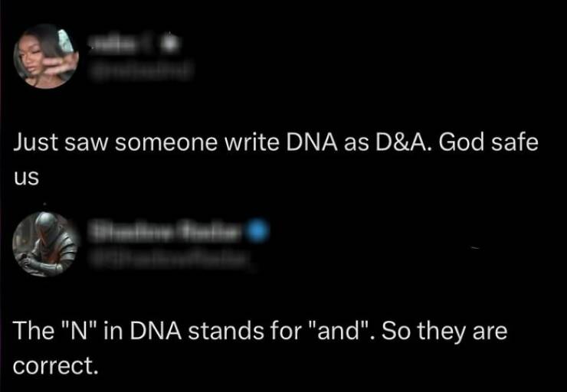Click the knight avatar on the reply
Screen dimensions: 567x392
tap(46, 243)
